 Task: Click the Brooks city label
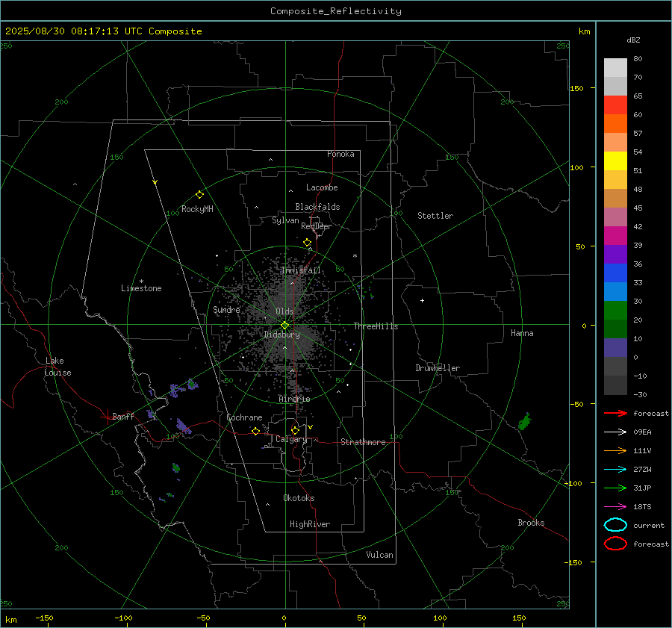(531, 523)
